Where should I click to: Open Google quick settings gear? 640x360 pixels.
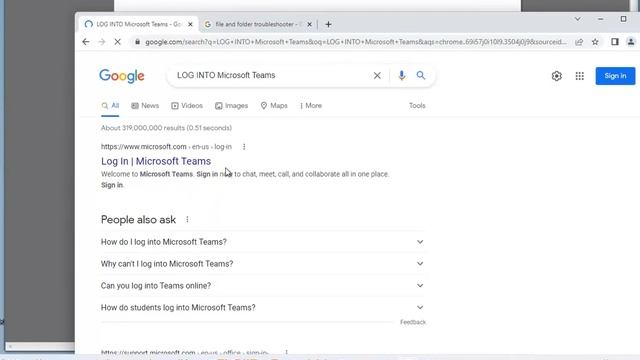click(x=556, y=76)
